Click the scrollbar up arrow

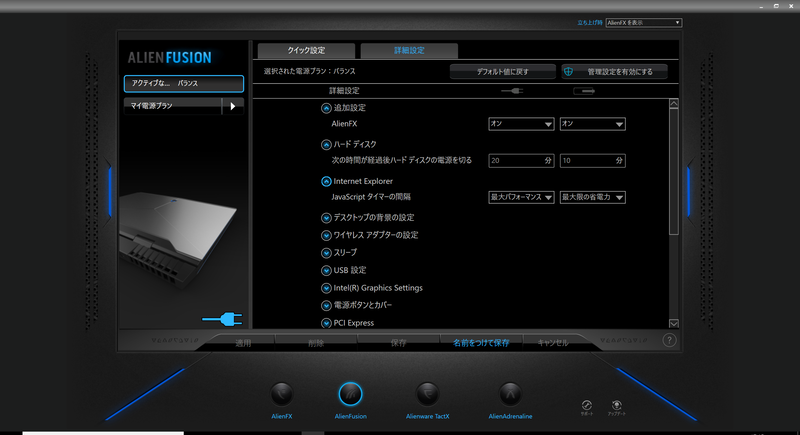pos(673,104)
